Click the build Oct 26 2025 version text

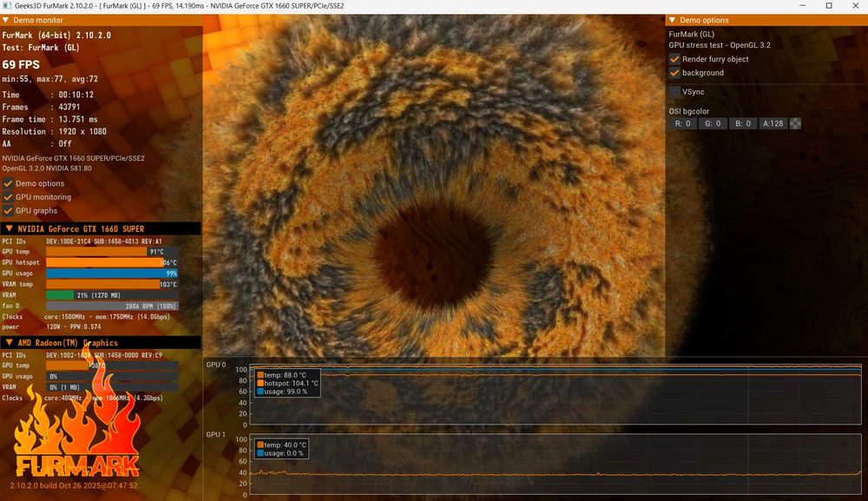(74, 485)
